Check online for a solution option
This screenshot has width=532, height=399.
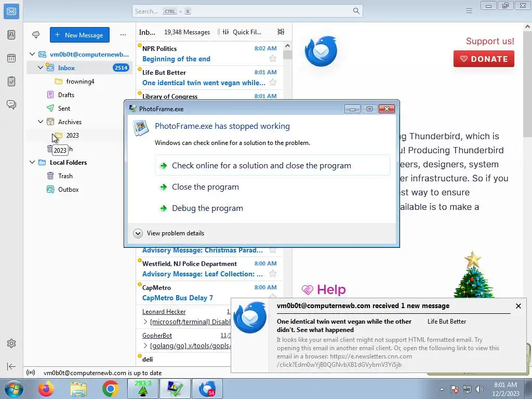272,165
